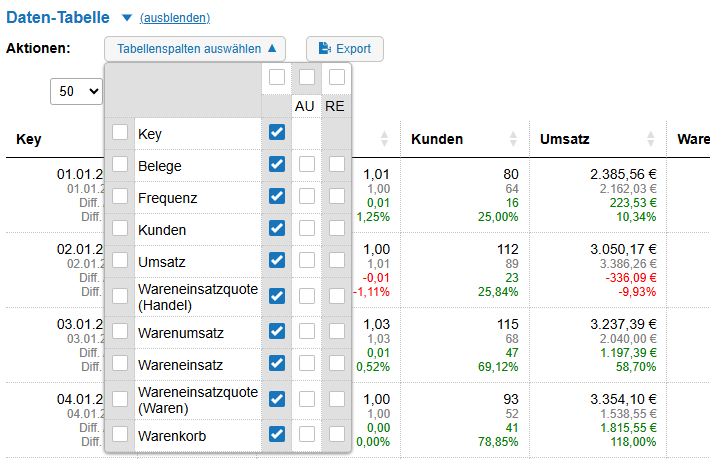The image size is (710, 460).
Task: Collapse the Daten-Tabelle section via blue triangle
Action: pyautogui.click(x=126, y=18)
